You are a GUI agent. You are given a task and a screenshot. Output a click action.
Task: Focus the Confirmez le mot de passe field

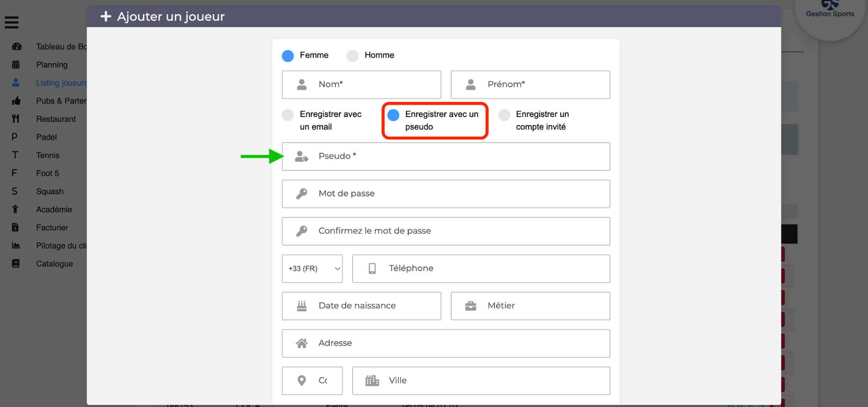coord(446,231)
